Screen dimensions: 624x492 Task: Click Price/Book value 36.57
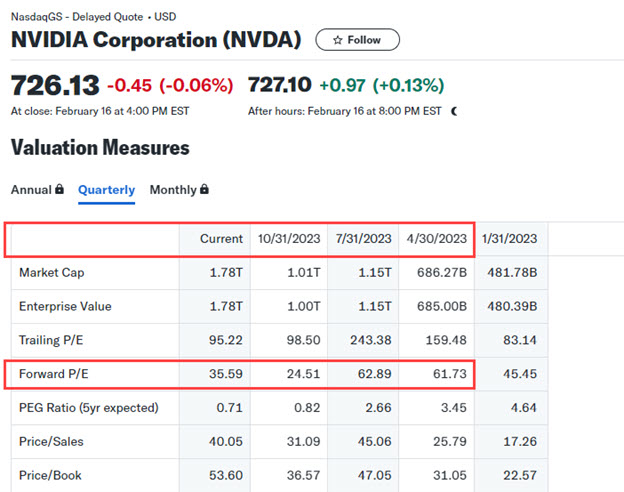(x=303, y=475)
